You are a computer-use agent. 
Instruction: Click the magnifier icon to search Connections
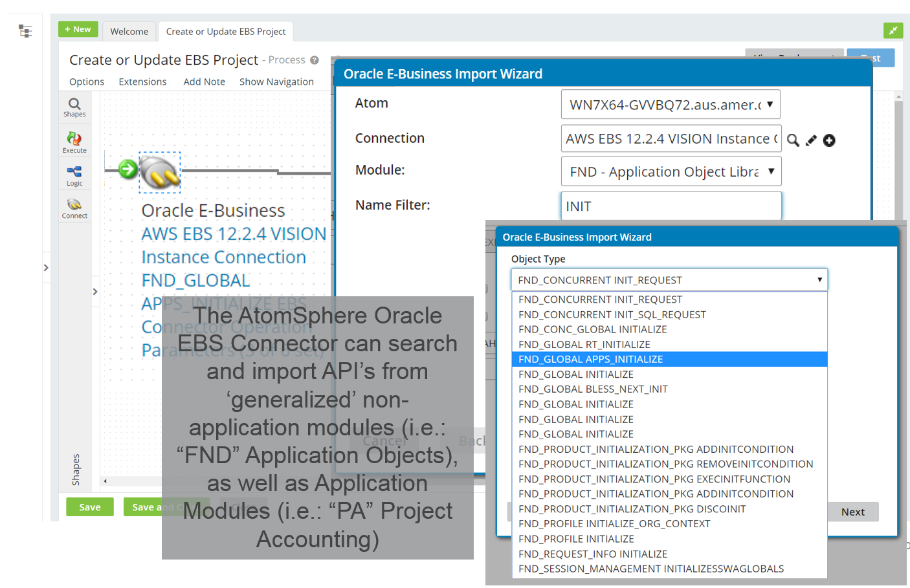793,140
